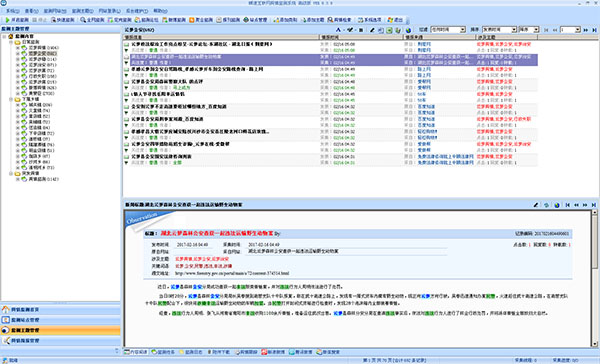Sort by the 涉及主题 column header
Screen dimensions: 600x364
click(x=506, y=37)
